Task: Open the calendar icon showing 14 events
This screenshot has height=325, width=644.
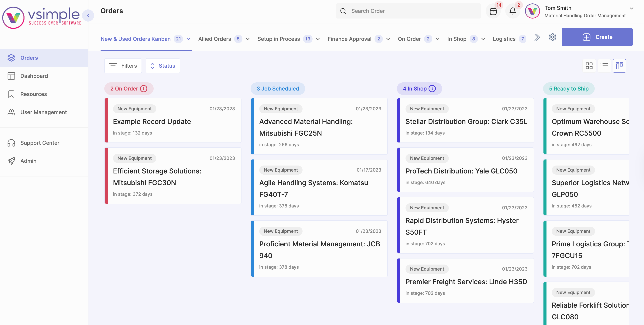Action: 494,11
